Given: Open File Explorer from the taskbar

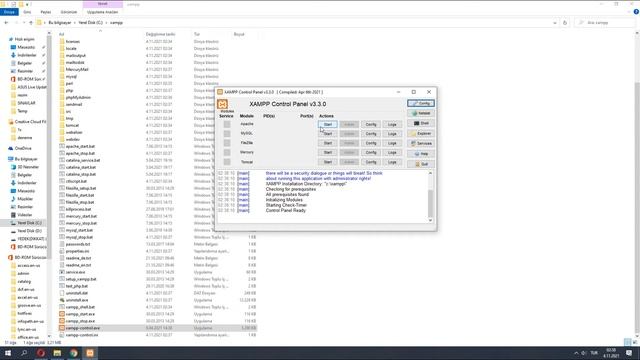Looking at the screenshot, I should pyautogui.click(x=57, y=353).
